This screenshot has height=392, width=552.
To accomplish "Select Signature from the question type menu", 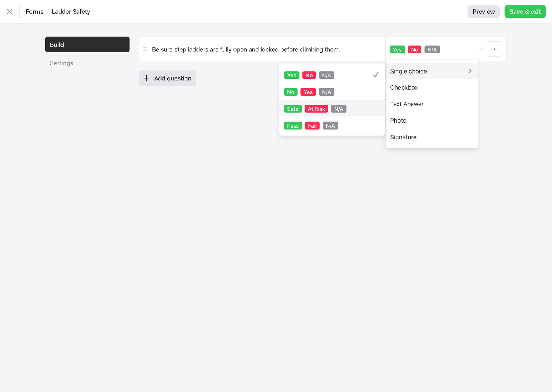I will pyautogui.click(x=403, y=137).
